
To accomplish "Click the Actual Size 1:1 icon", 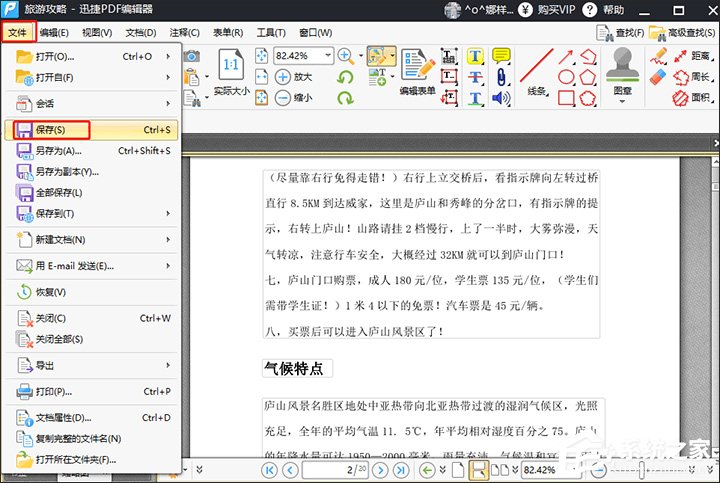I will tap(229, 66).
